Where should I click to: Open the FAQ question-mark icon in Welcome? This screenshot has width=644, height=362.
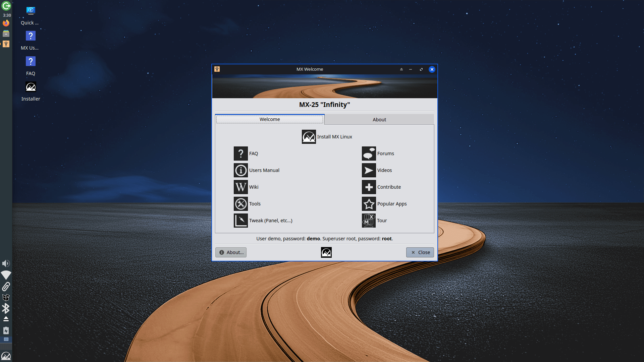coord(240,154)
